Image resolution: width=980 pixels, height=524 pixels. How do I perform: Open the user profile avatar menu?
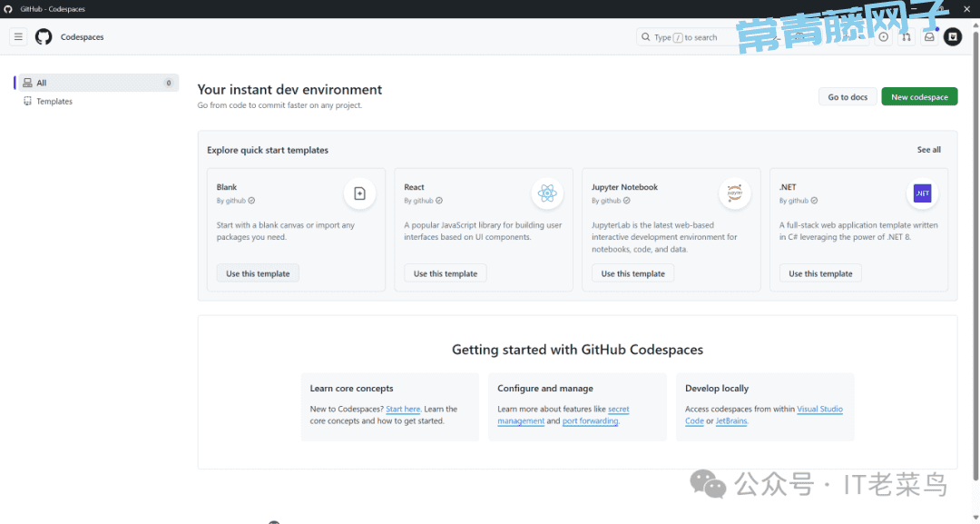point(953,37)
